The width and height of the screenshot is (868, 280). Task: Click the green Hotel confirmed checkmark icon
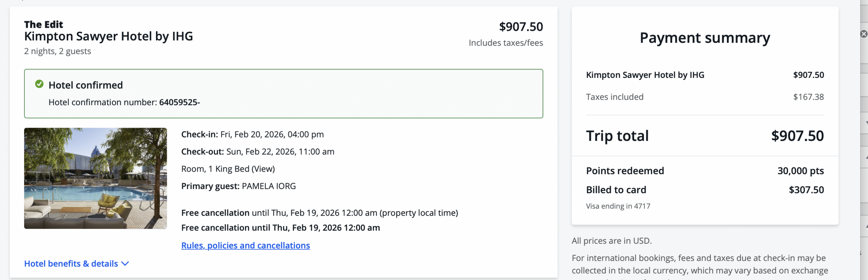pyautogui.click(x=39, y=84)
